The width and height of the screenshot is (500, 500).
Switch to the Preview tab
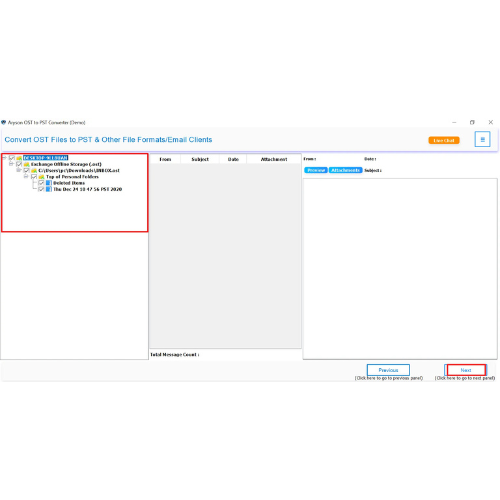pos(316,170)
